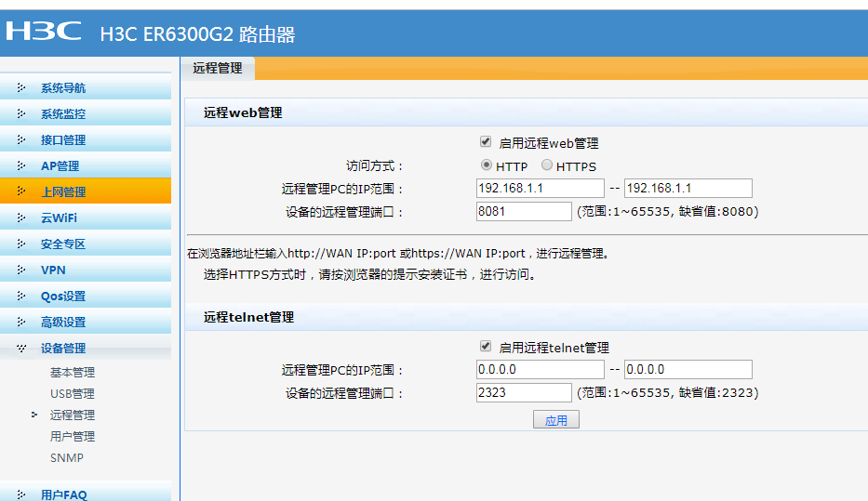Open the 接口管理 menu
Screen dimensions: 868x501
(63, 140)
